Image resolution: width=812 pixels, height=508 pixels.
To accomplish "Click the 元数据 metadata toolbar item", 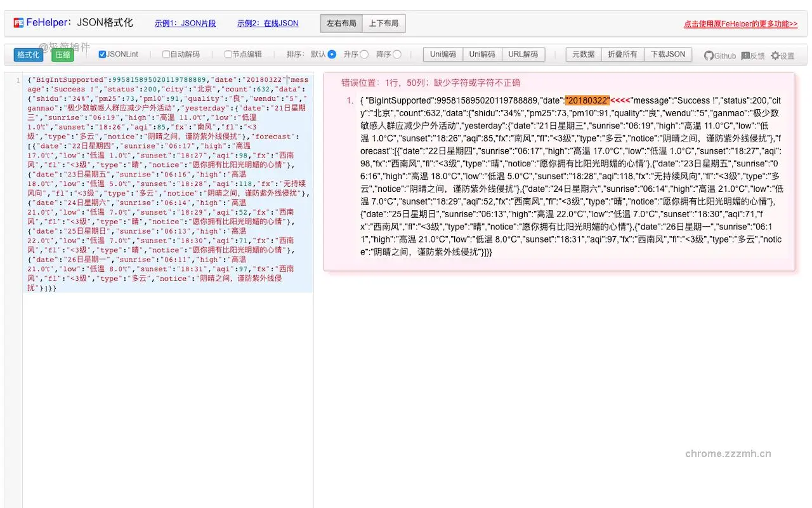I will coord(583,55).
